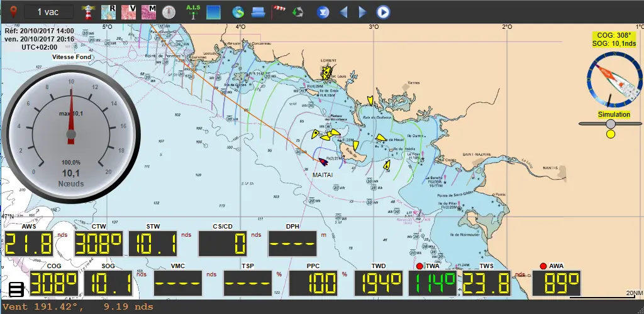Click the TWS 23.8 display
644x314 pixels.
487,283
